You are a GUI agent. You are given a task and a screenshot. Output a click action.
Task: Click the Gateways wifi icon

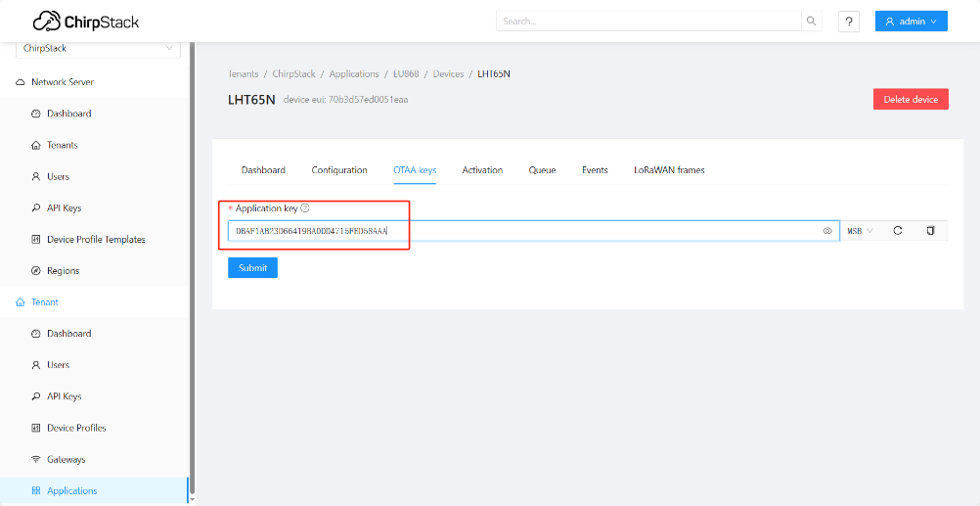tap(35, 460)
